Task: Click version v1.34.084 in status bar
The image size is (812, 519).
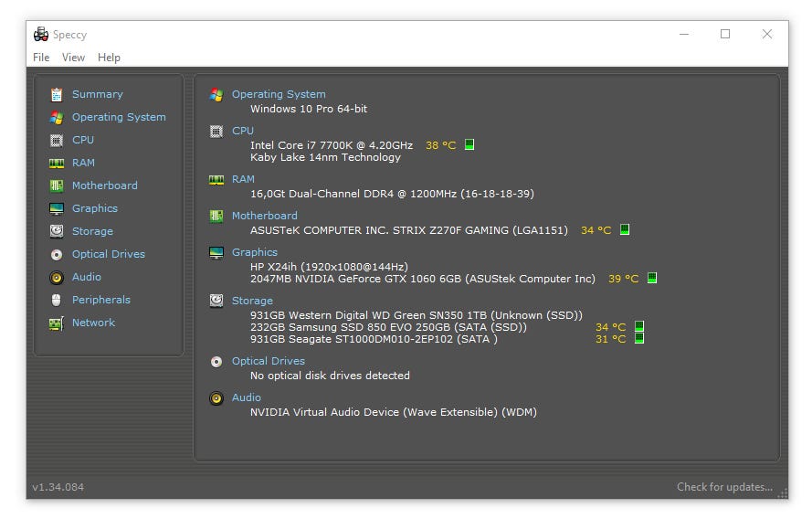Action: (x=58, y=487)
